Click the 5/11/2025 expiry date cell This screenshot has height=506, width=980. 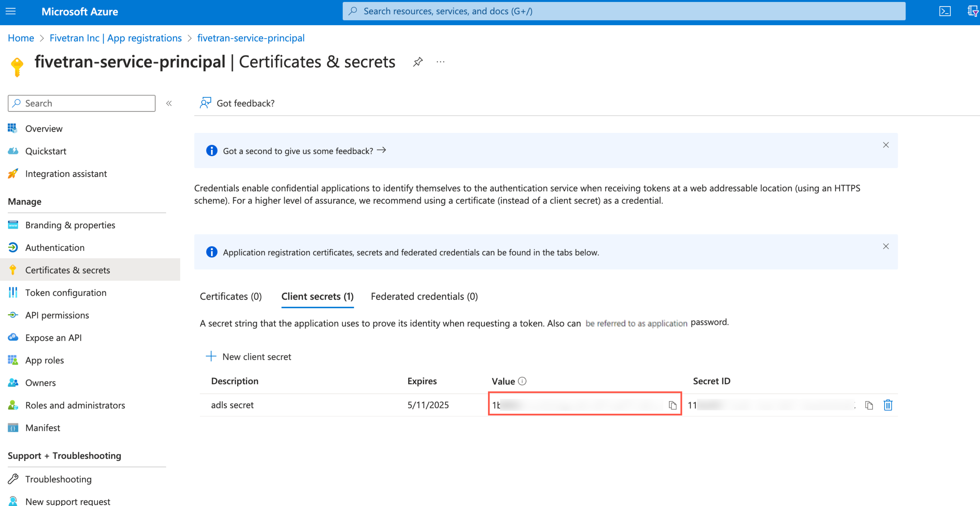pyautogui.click(x=428, y=405)
